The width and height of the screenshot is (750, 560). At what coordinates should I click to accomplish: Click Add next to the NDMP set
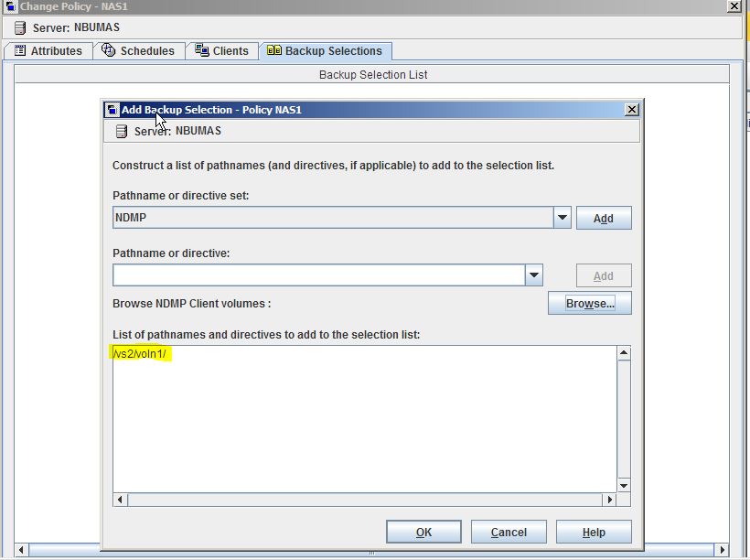(604, 218)
